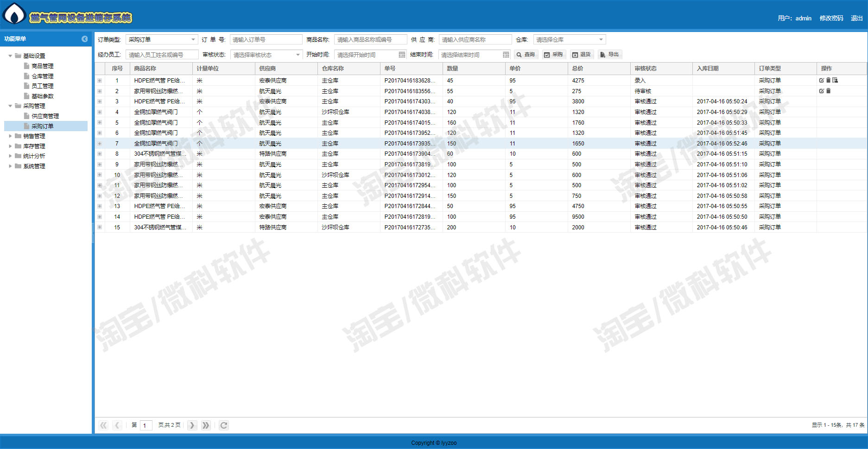Select 采购订单 in the menu tree
868x449 pixels.
click(x=42, y=126)
